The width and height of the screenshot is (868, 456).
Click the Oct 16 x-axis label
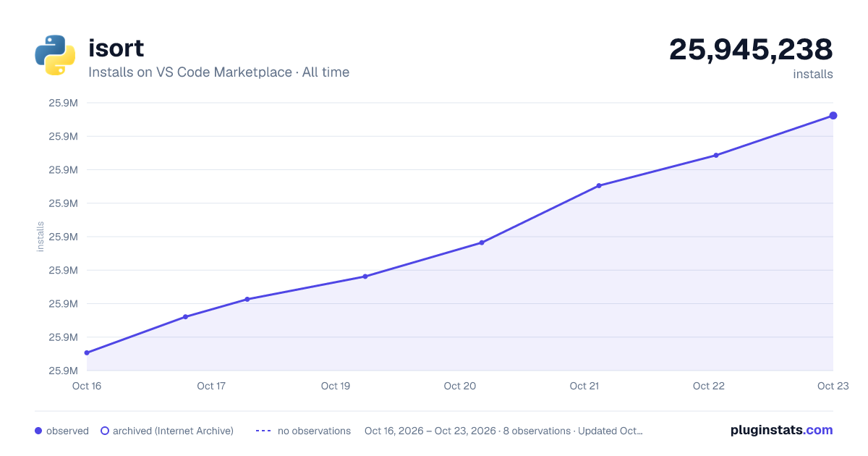click(87, 386)
